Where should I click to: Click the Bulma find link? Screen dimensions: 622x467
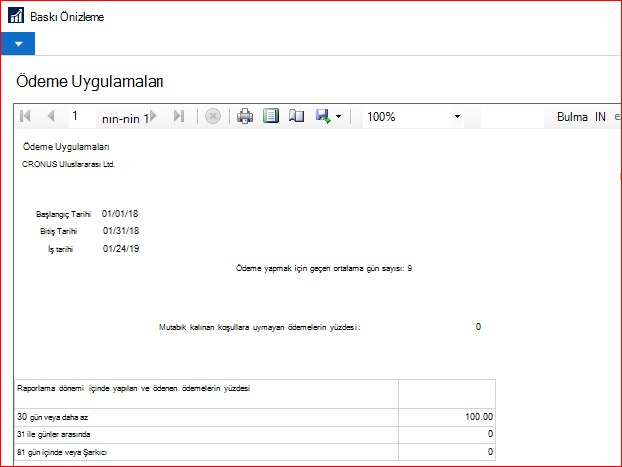click(572, 117)
